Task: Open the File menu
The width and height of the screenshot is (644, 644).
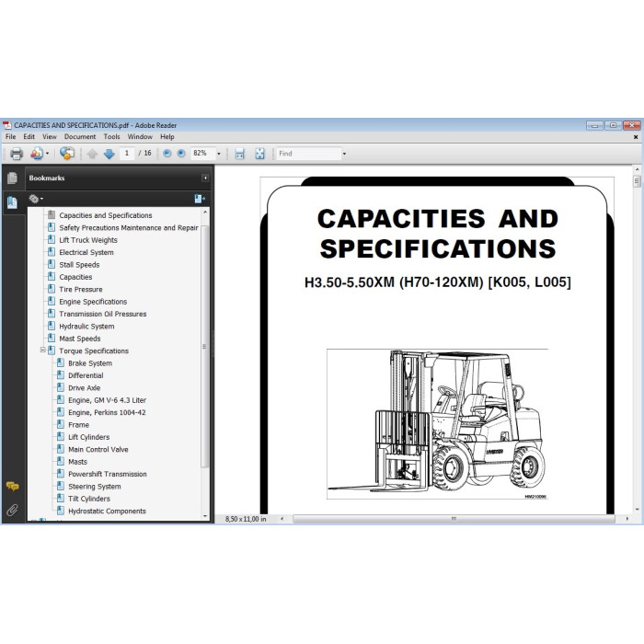Action: pos(11,137)
